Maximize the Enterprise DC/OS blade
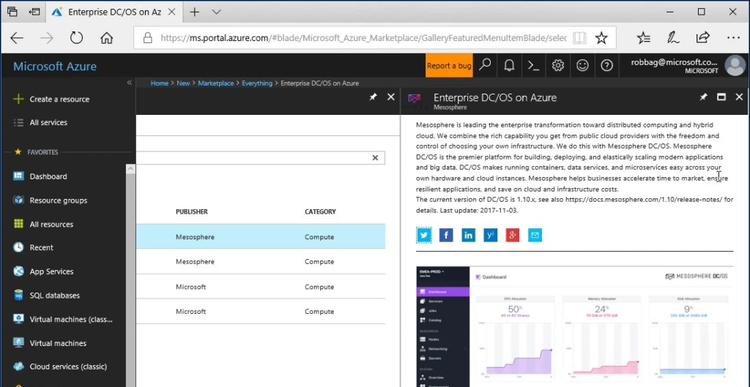The image size is (750, 387). pos(721,97)
